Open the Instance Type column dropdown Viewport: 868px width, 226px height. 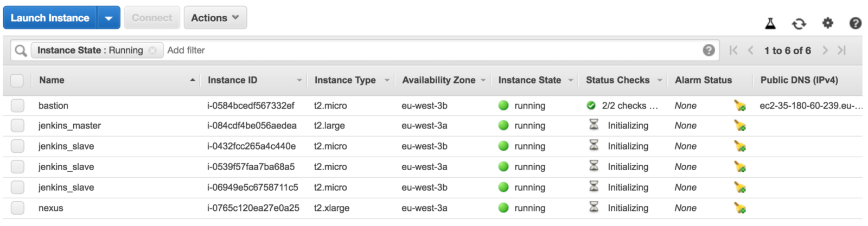click(x=387, y=80)
